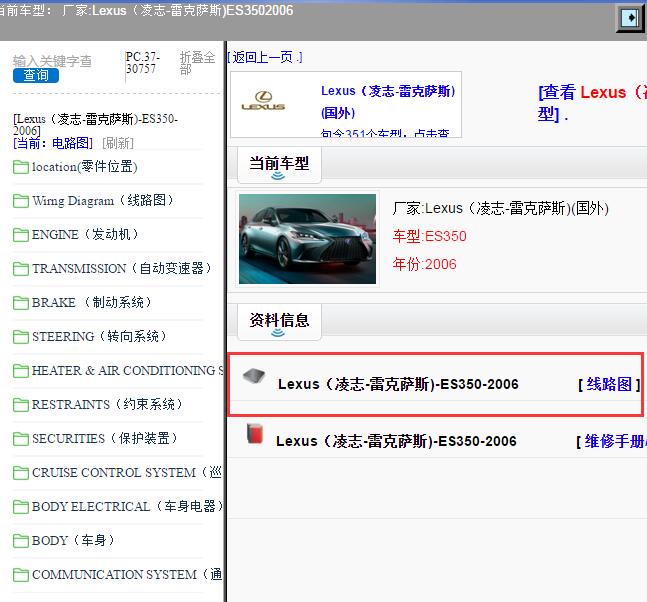Open the COMMUNICATION SYSTEM tree item
Image resolution: width=647 pixels, height=602 pixels.
click(x=127, y=574)
